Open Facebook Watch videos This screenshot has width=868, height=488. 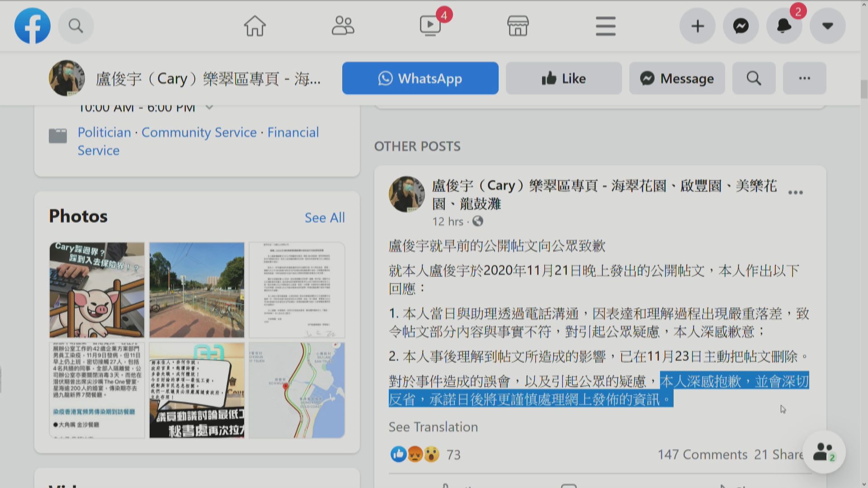[430, 26]
